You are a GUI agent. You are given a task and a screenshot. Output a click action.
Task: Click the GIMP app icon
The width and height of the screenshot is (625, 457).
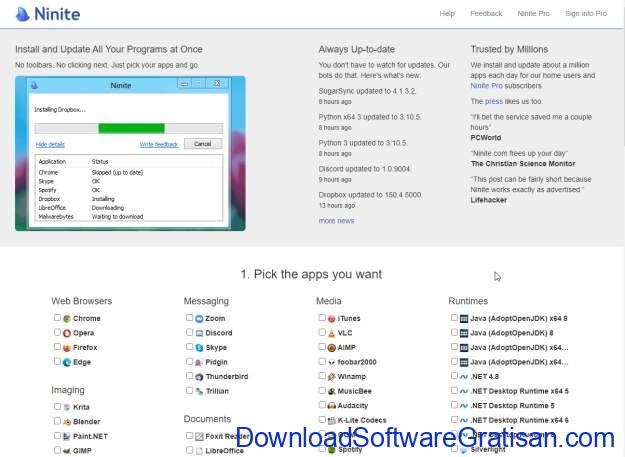pos(67,451)
